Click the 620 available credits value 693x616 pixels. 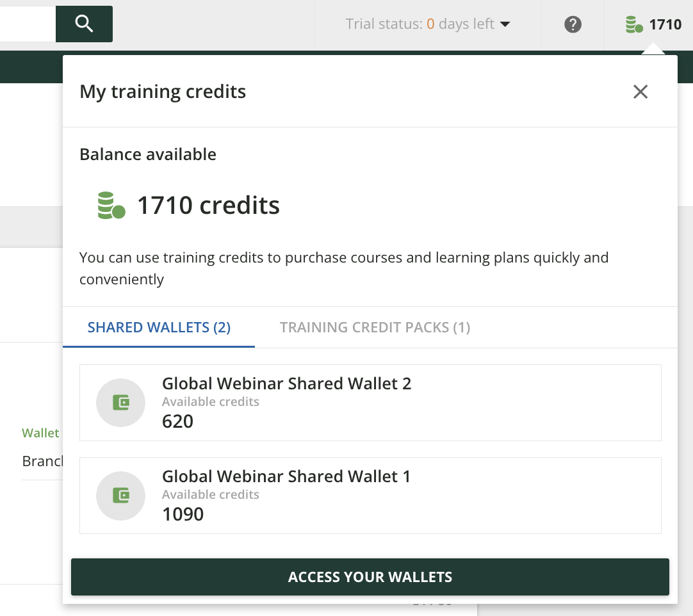(177, 421)
